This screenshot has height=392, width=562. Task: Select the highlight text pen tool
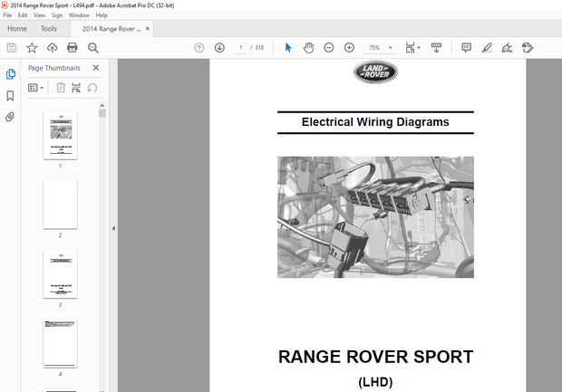487,47
